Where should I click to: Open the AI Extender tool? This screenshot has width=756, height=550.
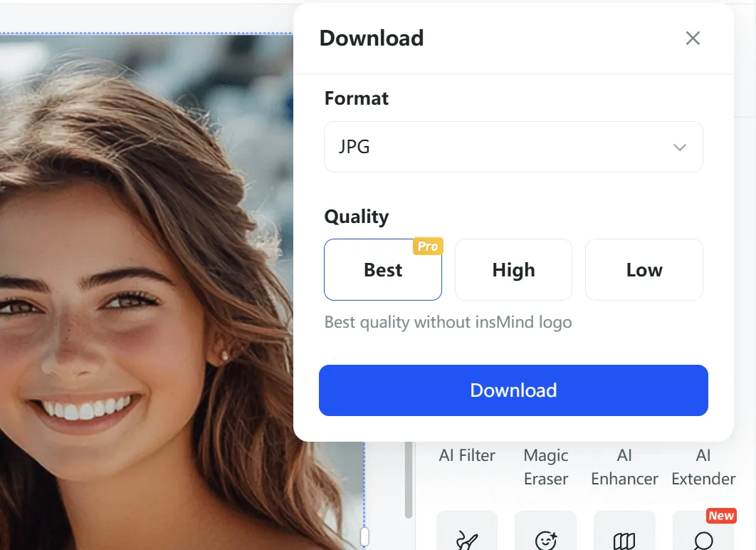point(703,467)
